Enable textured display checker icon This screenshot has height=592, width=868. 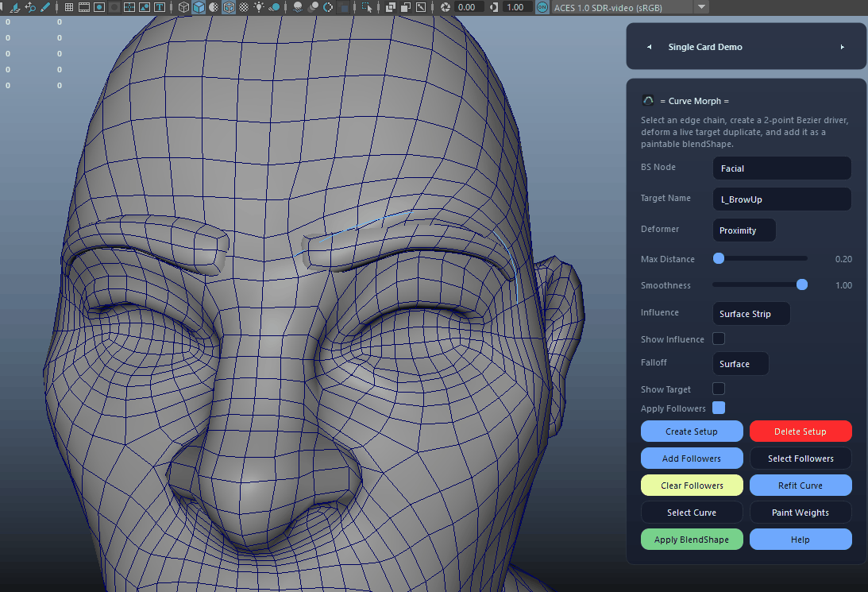click(244, 7)
